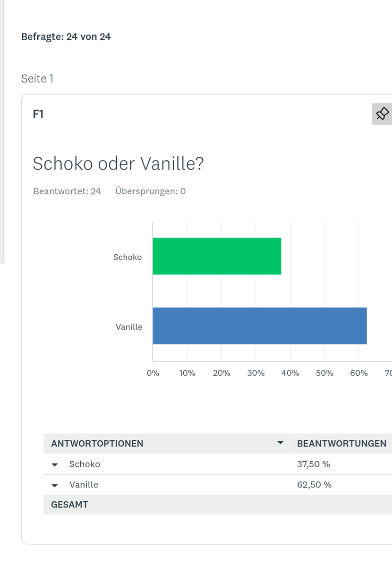This screenshot has width=392, height=567.
Task: Click the BEANTWORTUNGEN column header
Action: pos(341,444)
